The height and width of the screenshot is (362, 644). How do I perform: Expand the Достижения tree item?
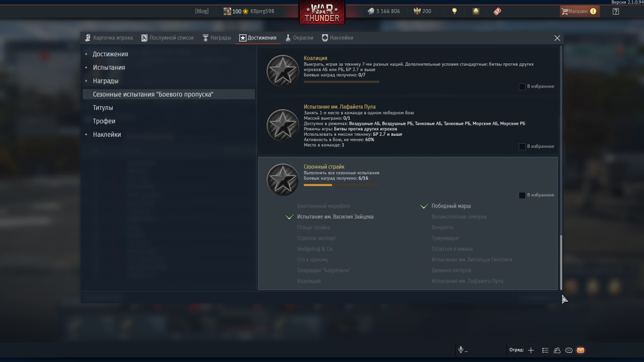click(x=86, y=54)
